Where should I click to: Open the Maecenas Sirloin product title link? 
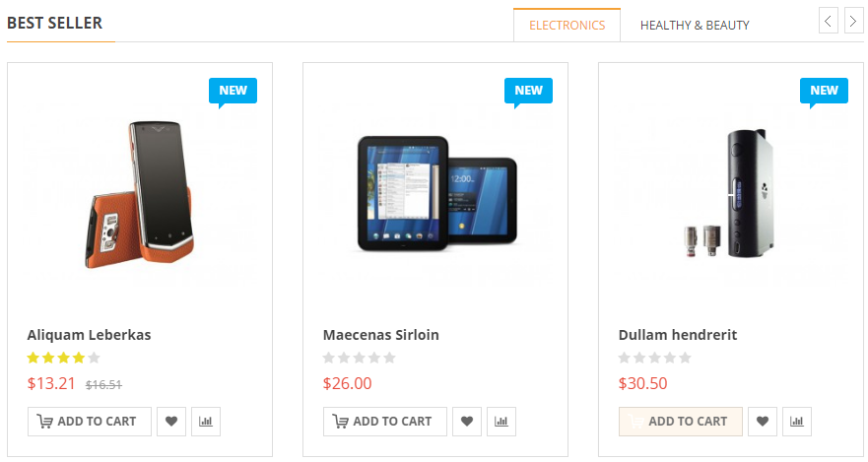pos(381,335)
